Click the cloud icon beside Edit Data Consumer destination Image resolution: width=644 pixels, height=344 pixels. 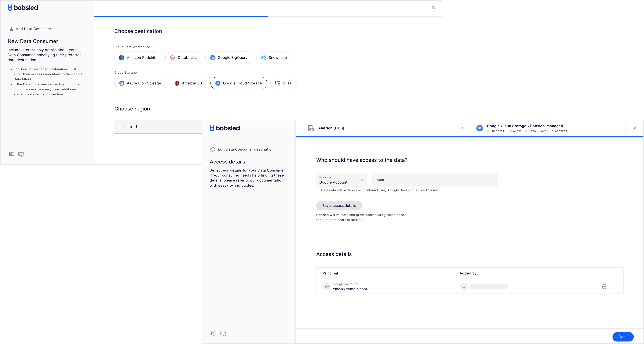pos(213,149)
